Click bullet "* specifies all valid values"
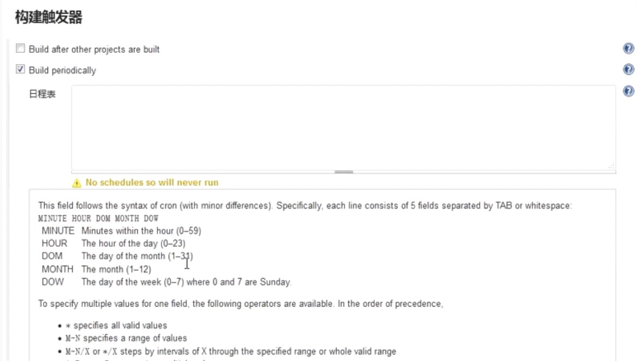 click(120, 325)
